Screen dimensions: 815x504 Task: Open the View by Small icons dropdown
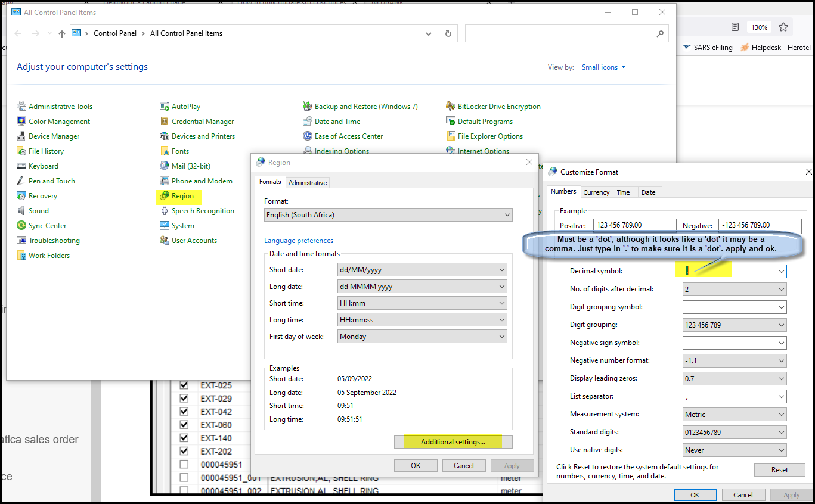tap(603, 67)
